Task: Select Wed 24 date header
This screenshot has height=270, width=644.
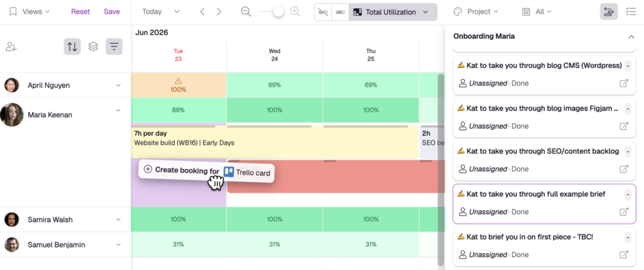Action: click(x=275, y=55)
